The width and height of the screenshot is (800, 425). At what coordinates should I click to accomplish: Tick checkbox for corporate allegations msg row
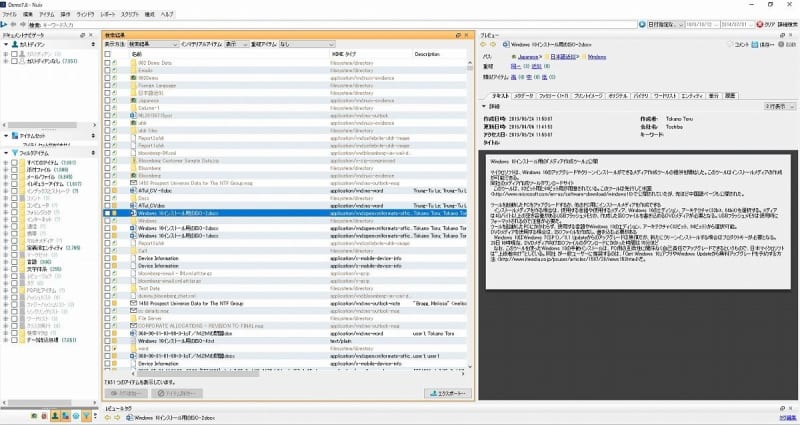click(107, 326)
